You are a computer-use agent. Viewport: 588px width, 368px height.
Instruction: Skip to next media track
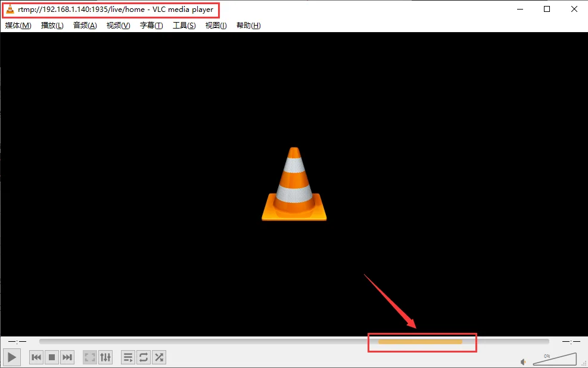click(67, 357)
